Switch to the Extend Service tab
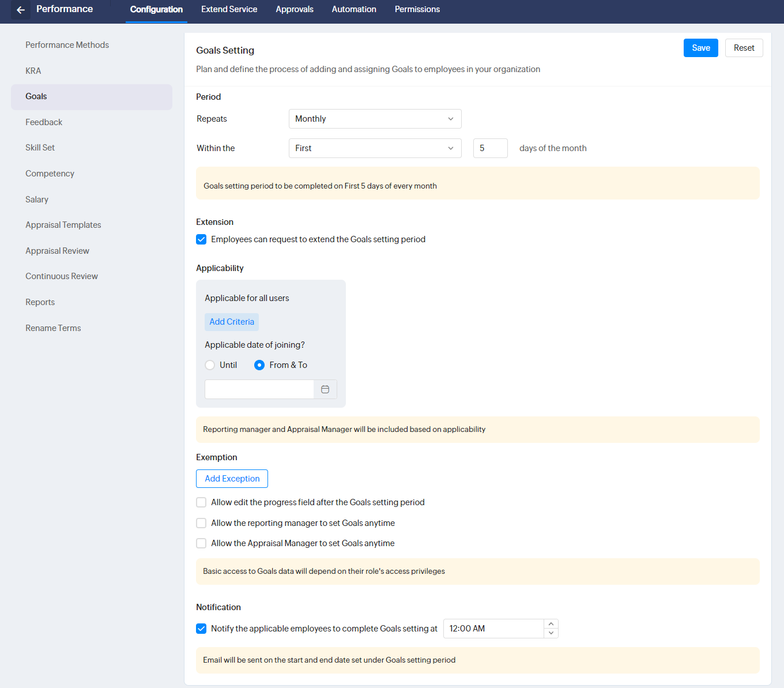784x688 pixels. pos(229,9)
